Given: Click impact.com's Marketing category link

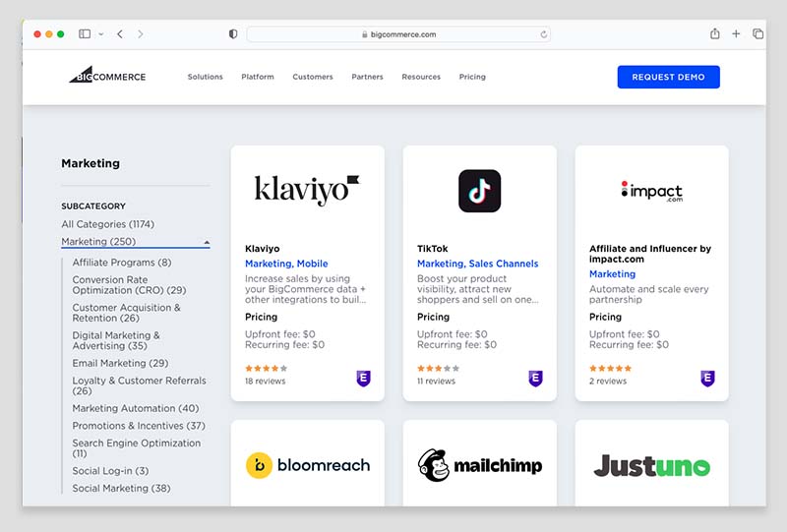Looking at the screenshot, I should [x=612, y=274].
